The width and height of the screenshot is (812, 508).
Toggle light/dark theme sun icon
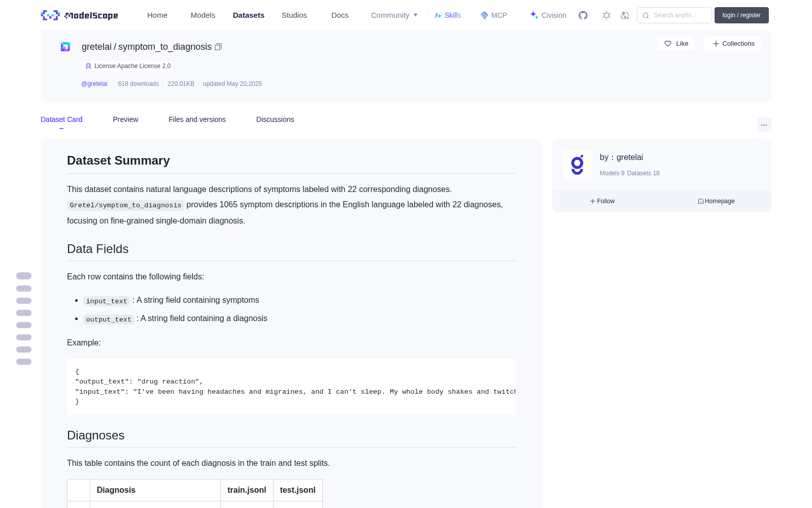[x=606, y=15]
